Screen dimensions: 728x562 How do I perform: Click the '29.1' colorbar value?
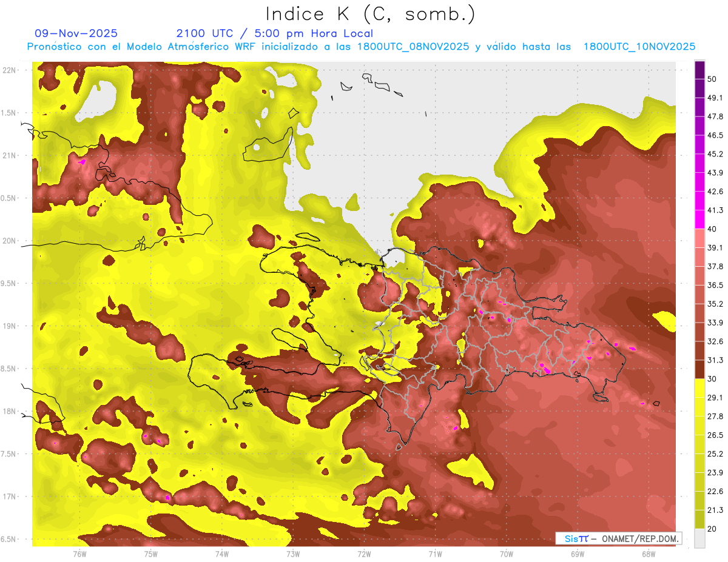tap(715, 398)
